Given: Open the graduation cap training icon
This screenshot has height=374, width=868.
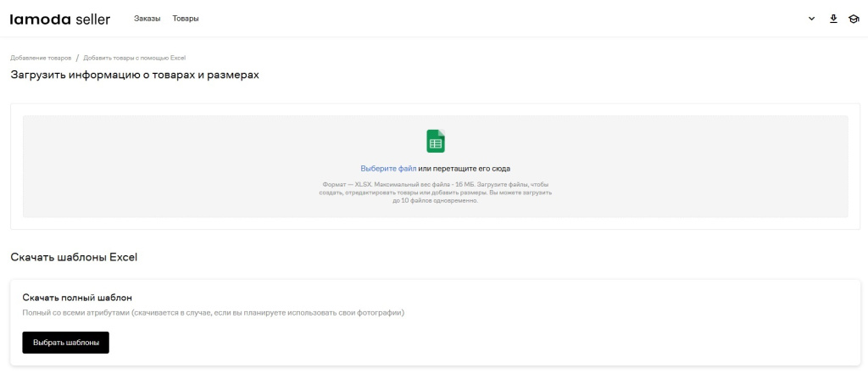Looking at the screenshot, I should click(x=854, y=19).
